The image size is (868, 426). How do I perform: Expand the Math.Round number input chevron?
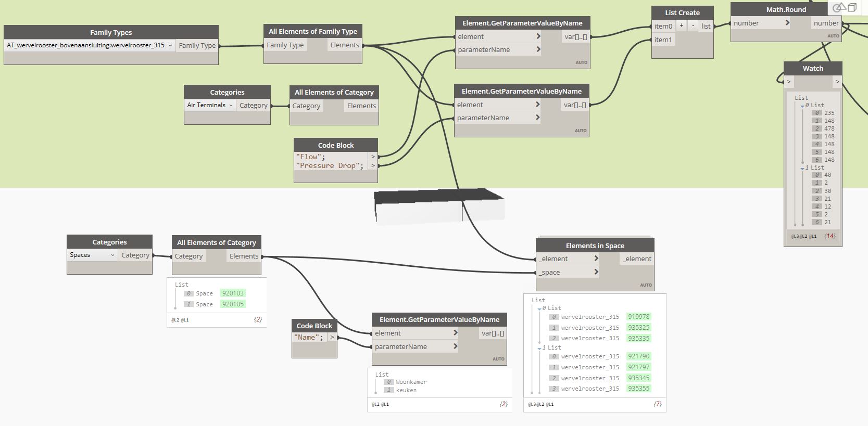point(787,23)
